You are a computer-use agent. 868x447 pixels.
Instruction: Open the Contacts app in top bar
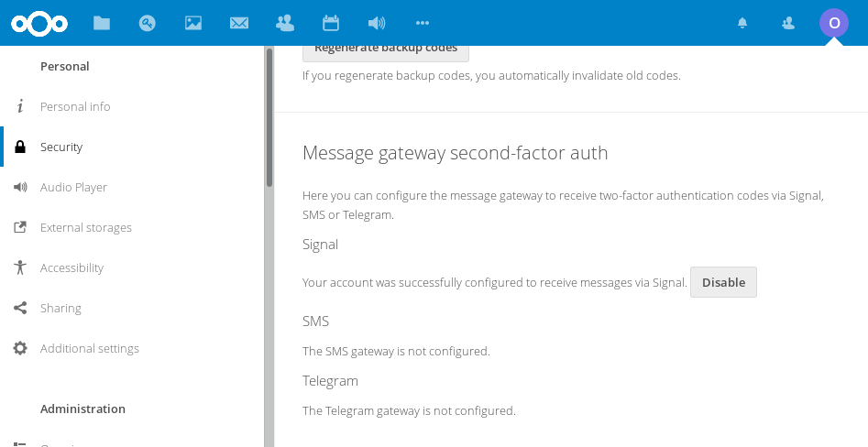coord(285,23)
